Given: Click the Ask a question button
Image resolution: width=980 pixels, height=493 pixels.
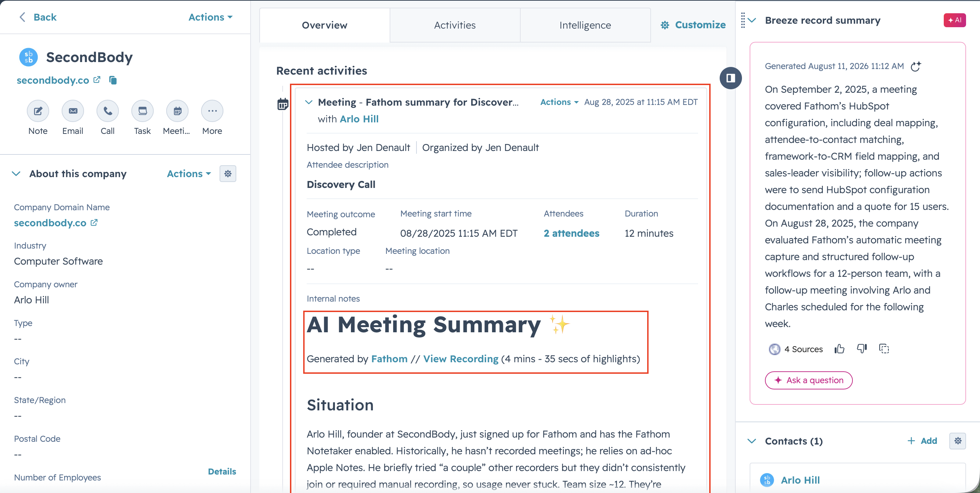Looking at the screenshot, I should 809,380.
